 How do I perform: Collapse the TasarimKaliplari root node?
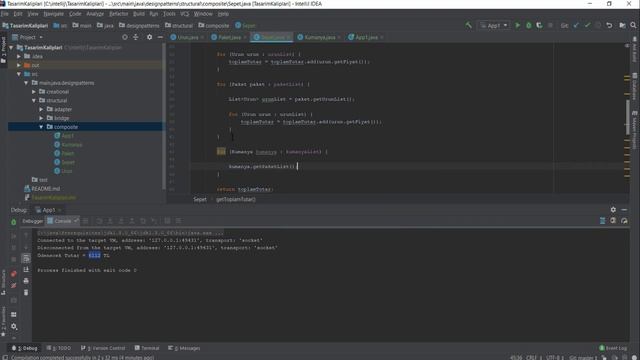pyautogui.click(x=11, y=47)
